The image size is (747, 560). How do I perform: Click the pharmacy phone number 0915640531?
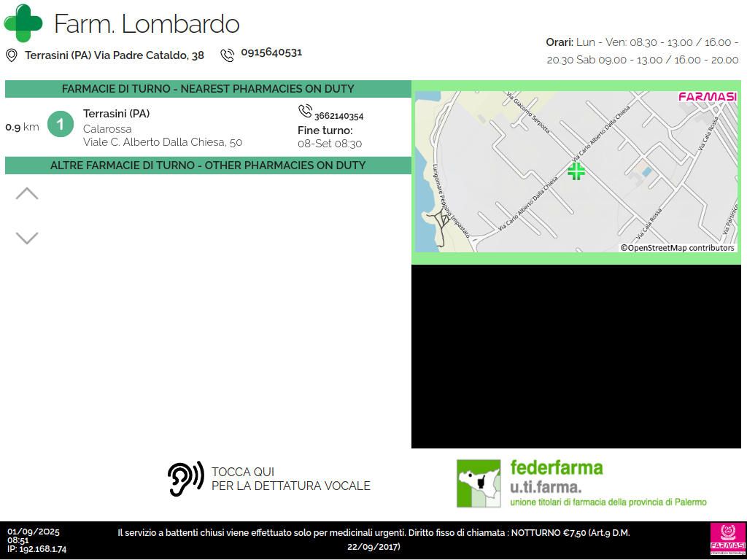click(271, 52)
